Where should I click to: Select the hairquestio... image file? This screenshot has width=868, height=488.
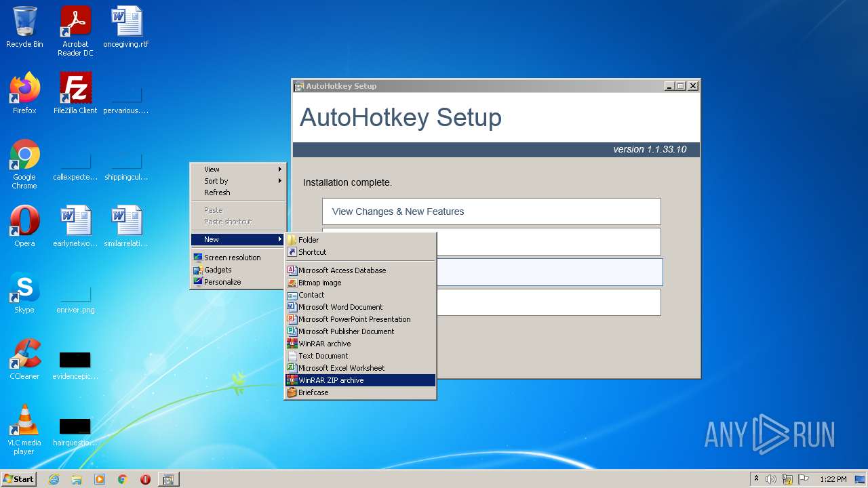[x=75, y=431]
